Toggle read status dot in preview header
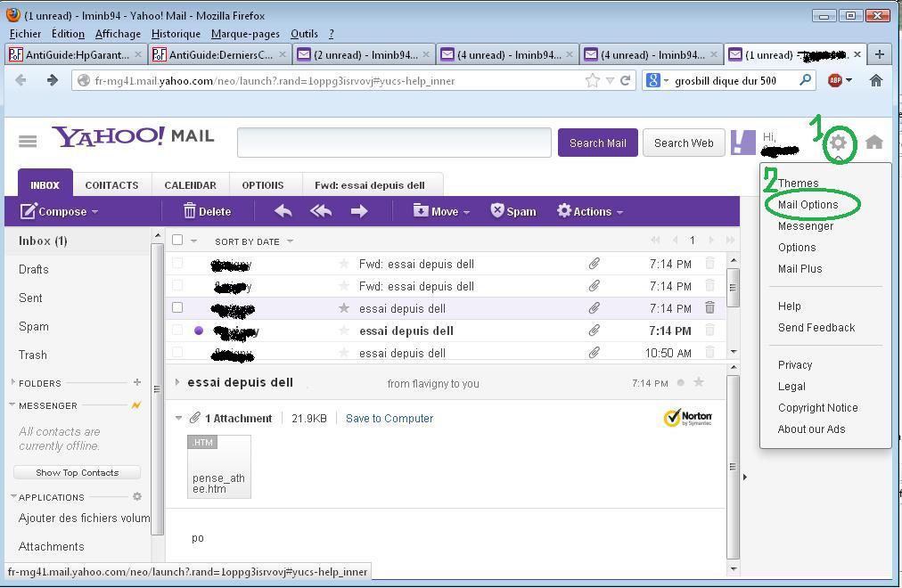This screenshot has height=588, width=902. pos(681,382)
